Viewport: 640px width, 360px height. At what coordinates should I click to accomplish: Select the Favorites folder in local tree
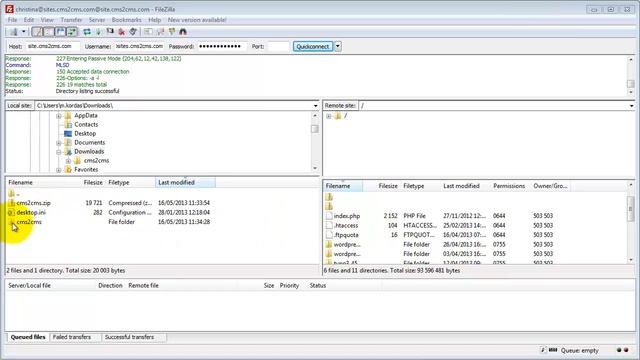click(x=86, y=170)
